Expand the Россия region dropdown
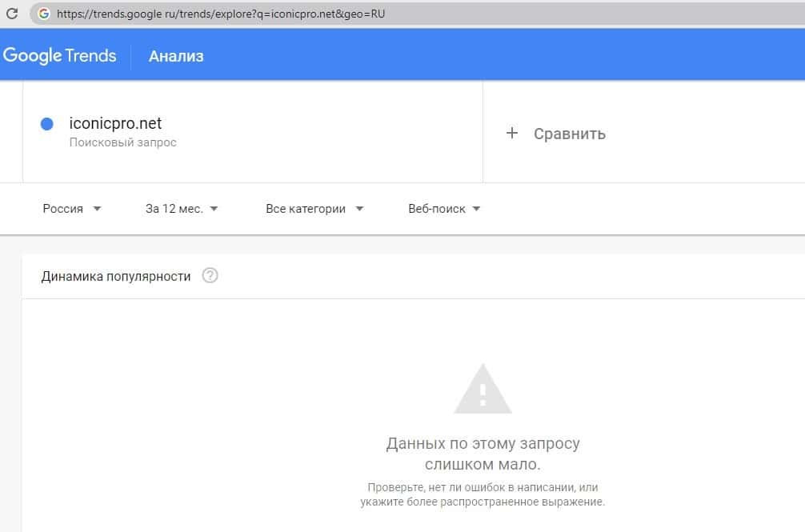 pyautogui.click(x=72, y=209)
